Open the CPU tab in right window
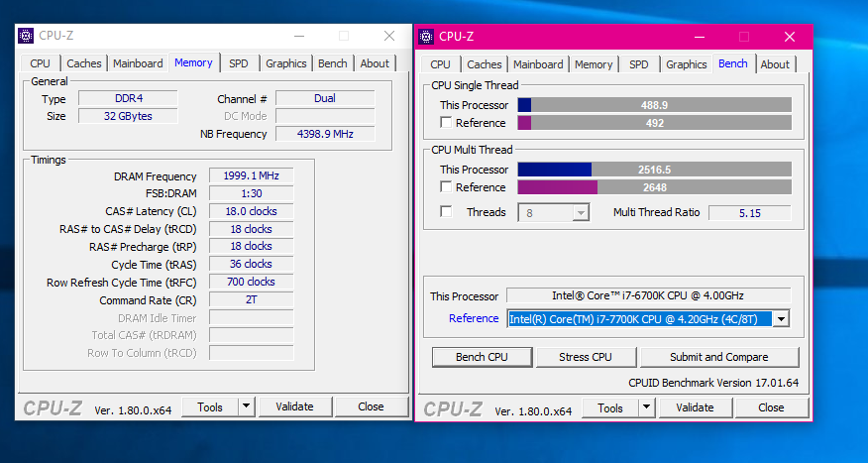The height and width of the screenshot is (463, 868). pyautogui.click(x=440, y=64)
